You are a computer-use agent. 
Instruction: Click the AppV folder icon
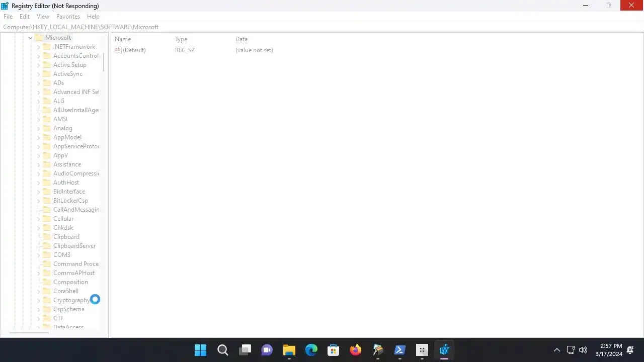[47, 155]
